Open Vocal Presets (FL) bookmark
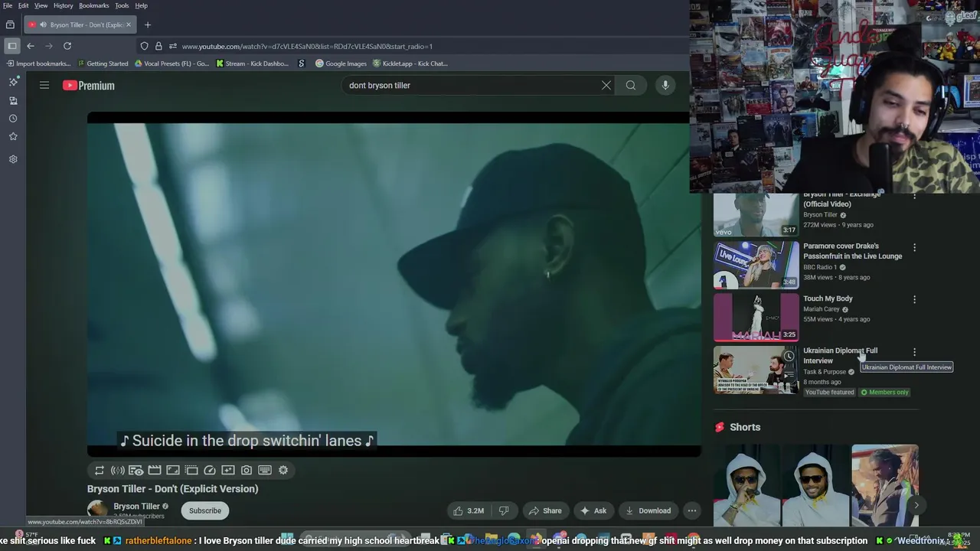980x551 pixels. coord(171,64)
